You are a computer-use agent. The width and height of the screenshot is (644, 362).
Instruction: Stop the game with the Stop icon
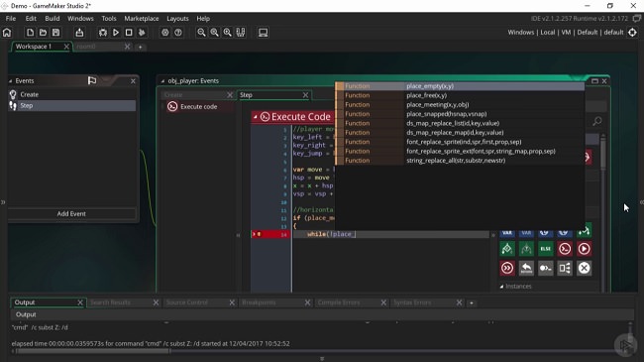point(129,33)
